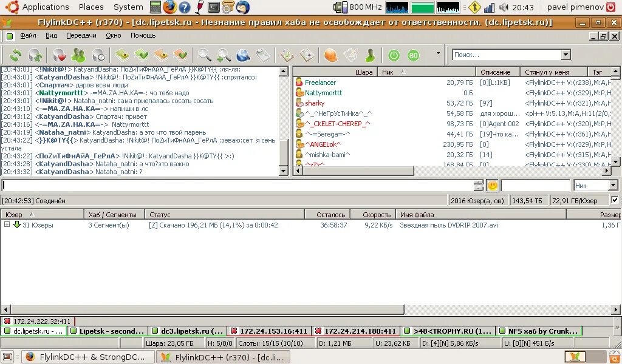
Task: Open the calculator launcher in top panel
Action: pos(156,7)
